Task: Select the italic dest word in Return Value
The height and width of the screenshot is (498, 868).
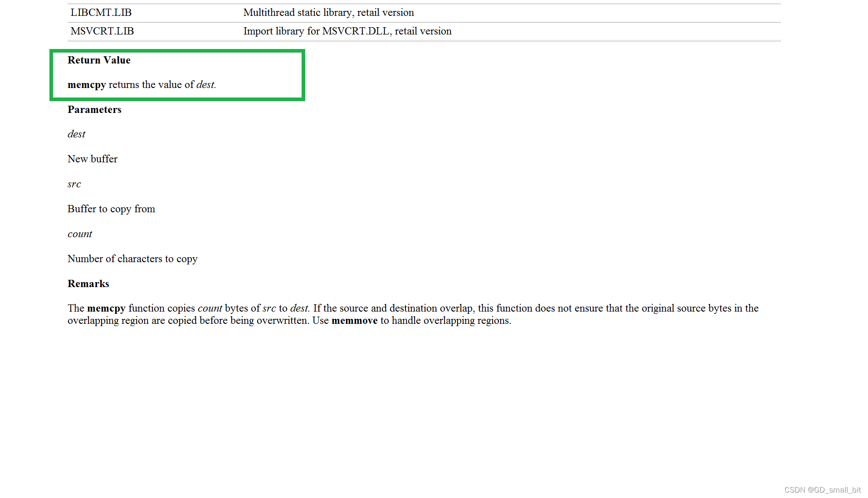Action: pos(205,84)
